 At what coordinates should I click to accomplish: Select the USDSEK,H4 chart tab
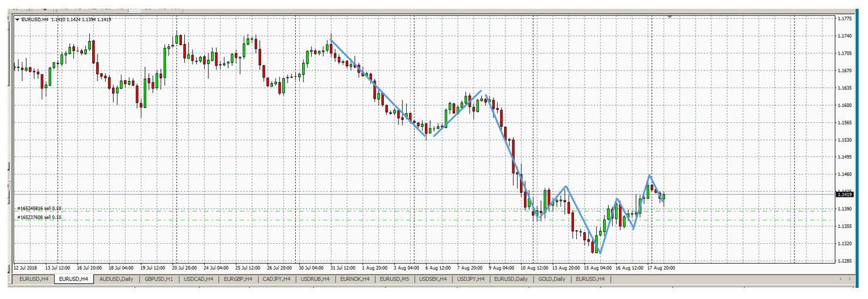pyautogui.click(x=433, y=279)
